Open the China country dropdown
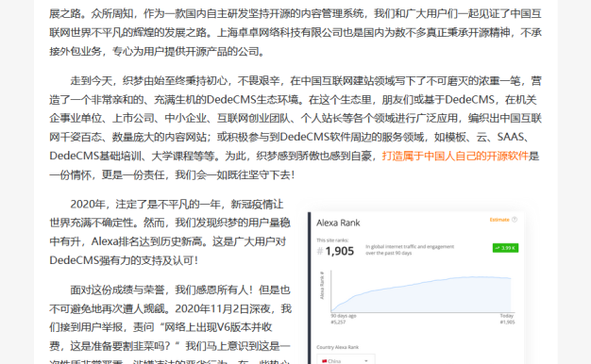The image size is (591, 364). click(x=346, y=360)
